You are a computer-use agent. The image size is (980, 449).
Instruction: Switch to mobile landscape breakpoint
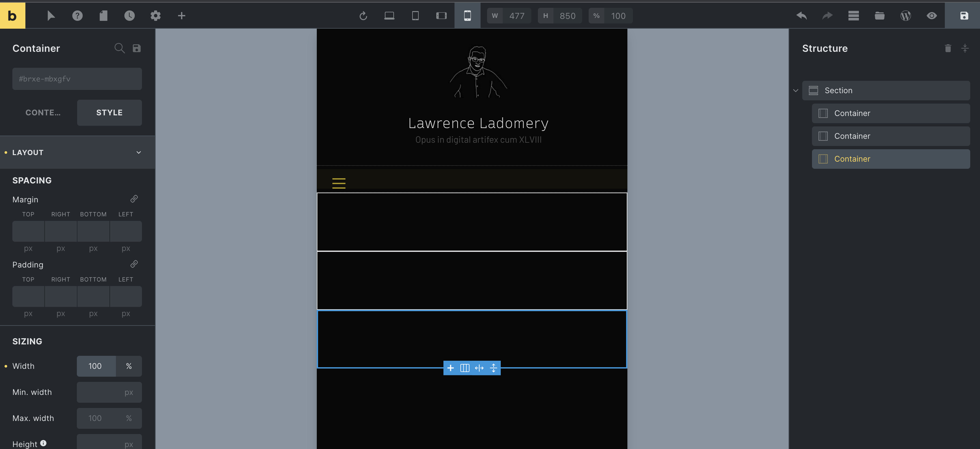click(x=441, y=16)
